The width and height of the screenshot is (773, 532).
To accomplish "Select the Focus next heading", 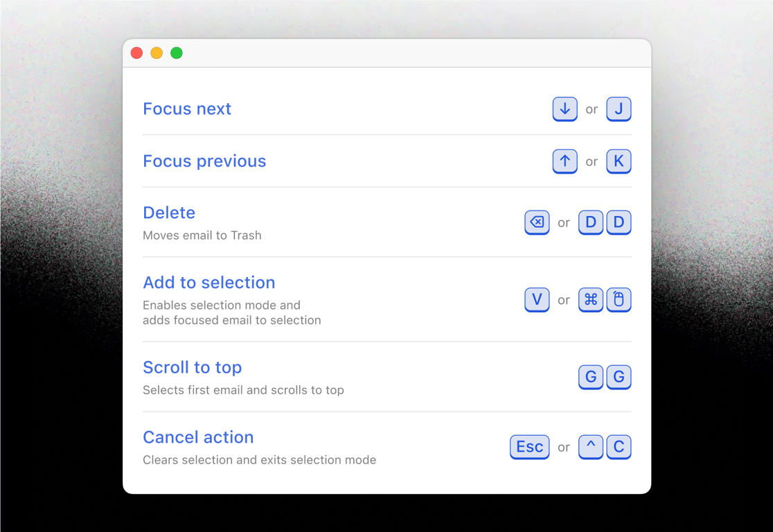I will coord(187,109).
